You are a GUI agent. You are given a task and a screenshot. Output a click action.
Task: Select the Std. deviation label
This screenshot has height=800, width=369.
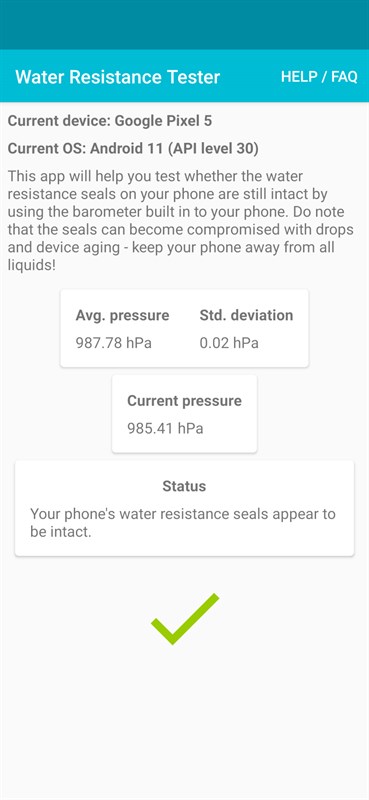[x=247, y=315]
